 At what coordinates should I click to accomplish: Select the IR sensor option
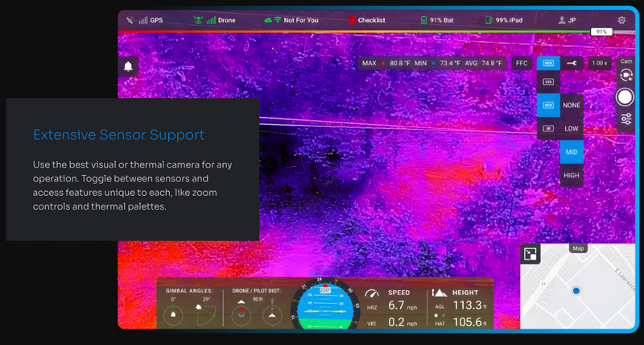tap(548, 128)
